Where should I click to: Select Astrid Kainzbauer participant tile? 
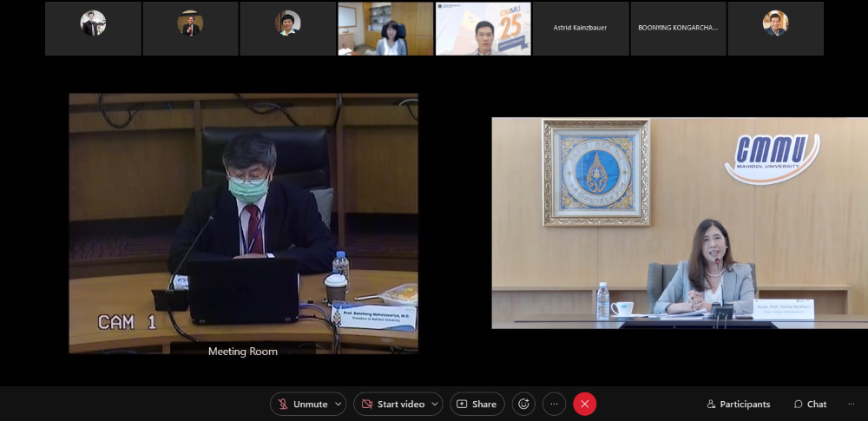coord(580,29)
